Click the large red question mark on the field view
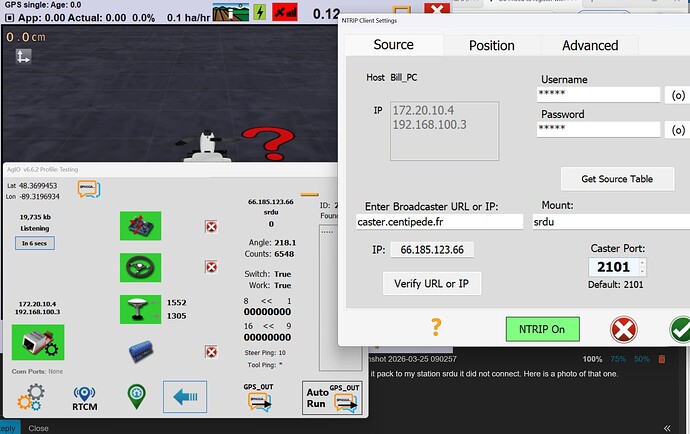The image size is (690, 434). pyautogui.click(x=268, y=143)
